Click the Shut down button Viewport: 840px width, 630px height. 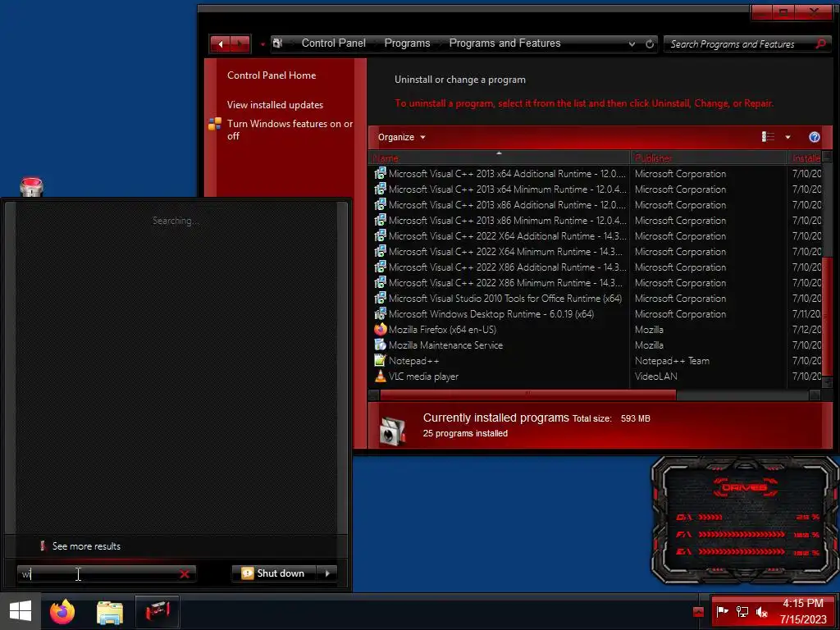point(274,573)
